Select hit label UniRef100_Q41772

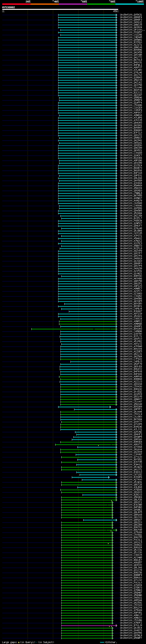point(131,58)
